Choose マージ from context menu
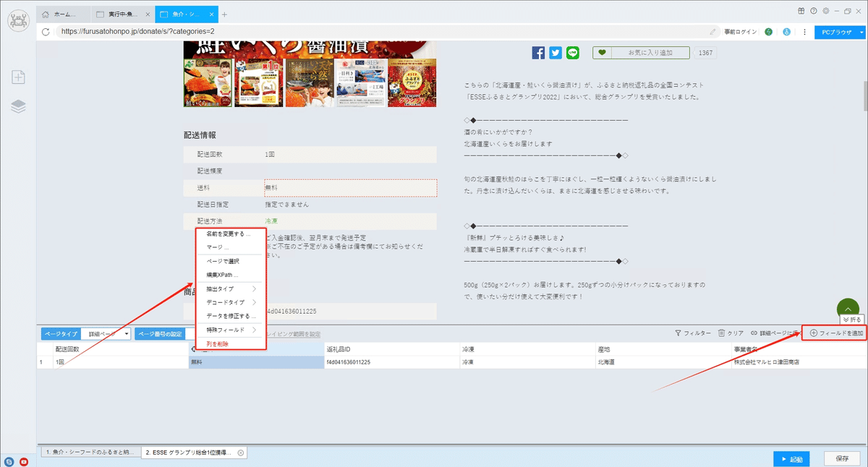Image resolution: width=868 pixels, height=467 pixels. (231, 248)
